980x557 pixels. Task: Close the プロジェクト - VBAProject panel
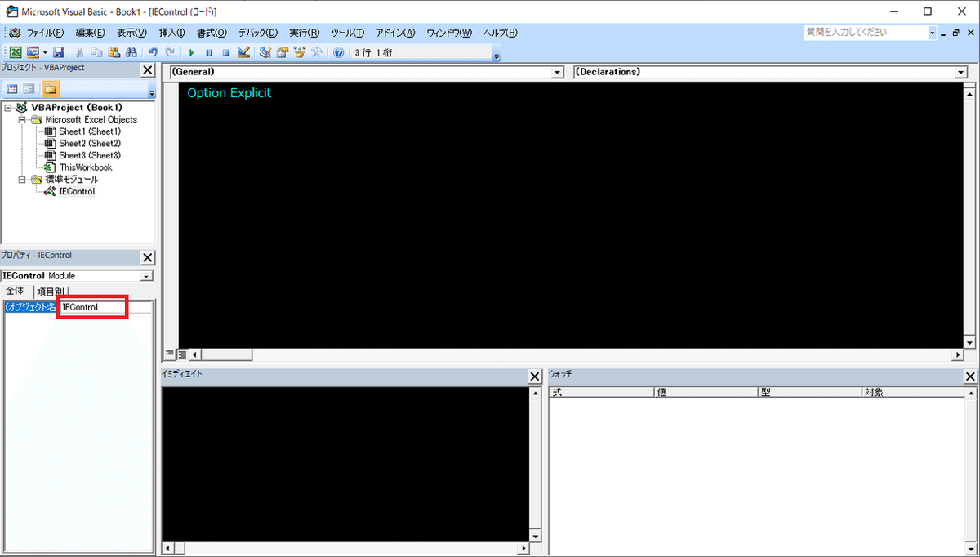tap(148, 70)
